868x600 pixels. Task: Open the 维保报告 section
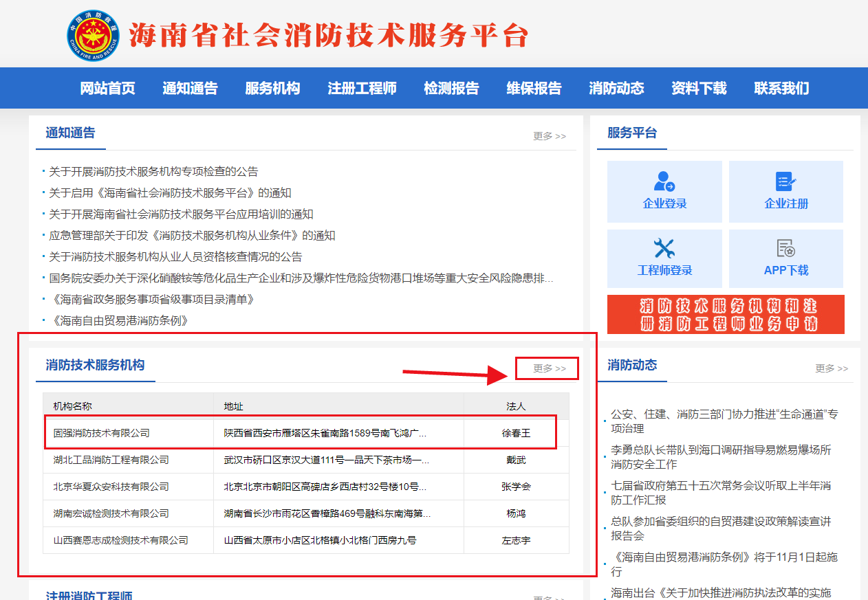click(534, 88)
